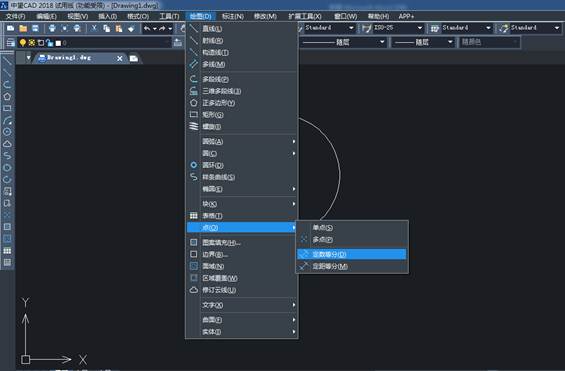Viewport: 565px width, 371px height.
Task: Click the Undo dropdown arrow
Action: tap(155, 29)
